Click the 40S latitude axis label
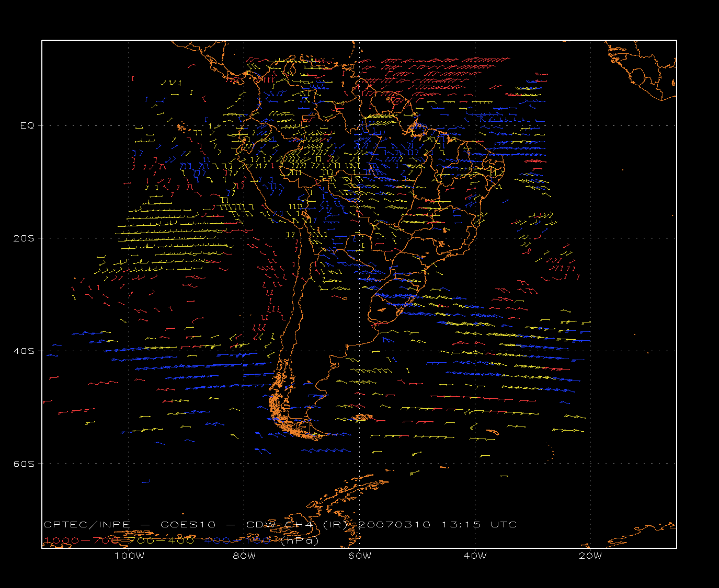The image size is (719, 588). (24, 351)
